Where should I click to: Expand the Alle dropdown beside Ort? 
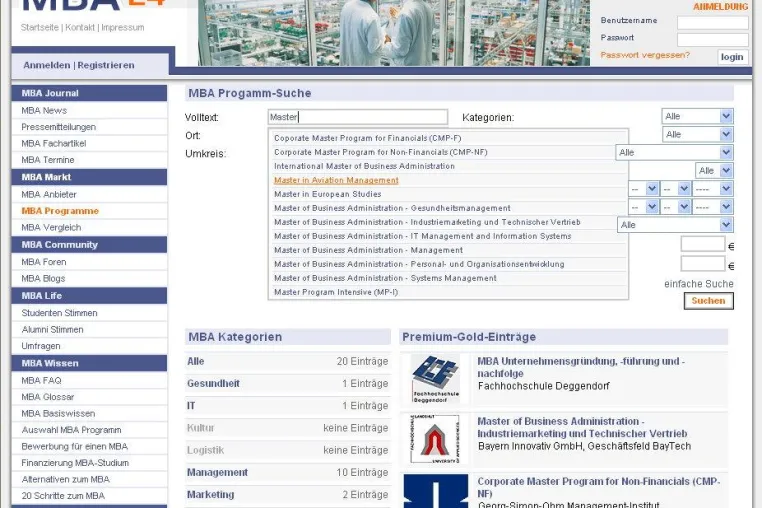(x=697, y=134)
